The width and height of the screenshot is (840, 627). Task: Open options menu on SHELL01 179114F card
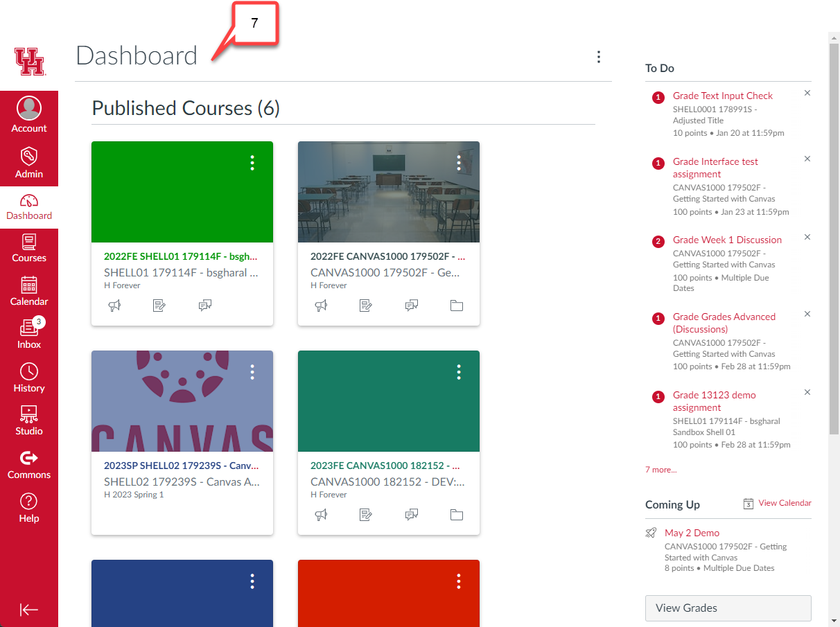(252, 163)
